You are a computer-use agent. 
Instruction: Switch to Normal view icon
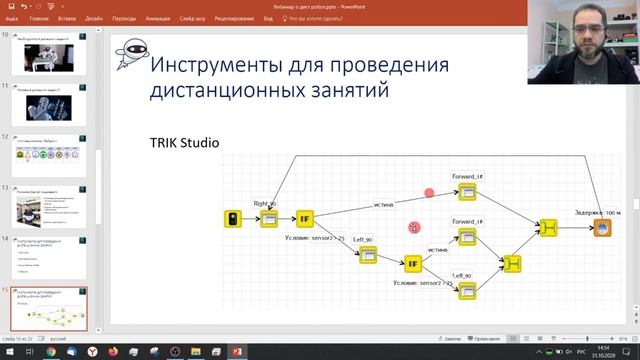coord(513,339)
